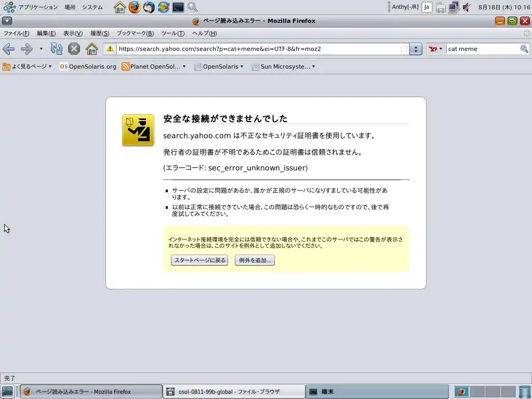
Task: Reload the current page
Action: point(56,49)
